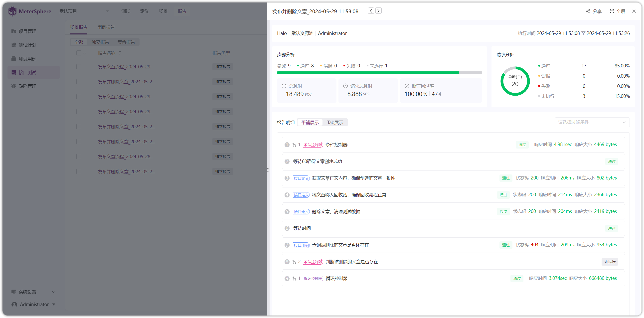Click the drawer resize handle dots

(268, 170)
